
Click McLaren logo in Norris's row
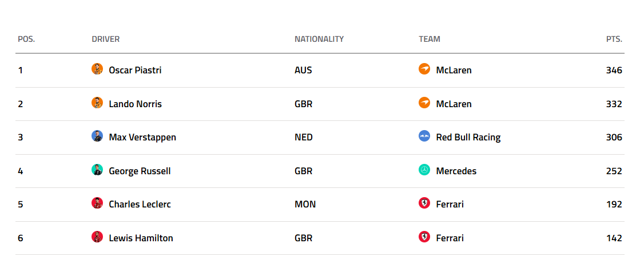tap(424, 103)
